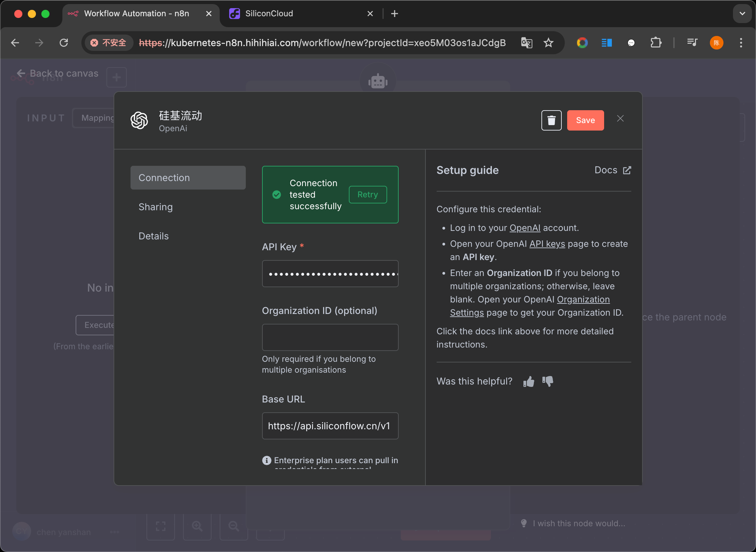
Task: Bookmark this page with the star
Action: tap(549, 43)
